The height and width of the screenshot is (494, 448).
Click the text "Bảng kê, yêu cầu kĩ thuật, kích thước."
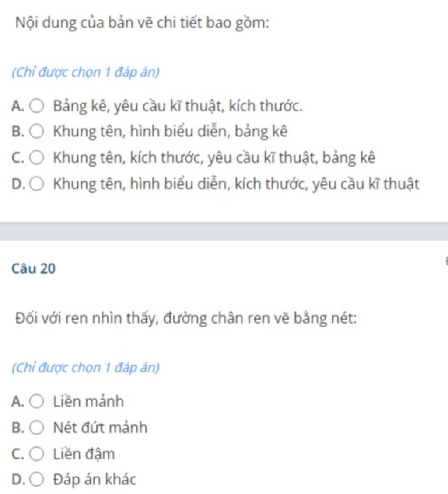click(x=178, y=106)
